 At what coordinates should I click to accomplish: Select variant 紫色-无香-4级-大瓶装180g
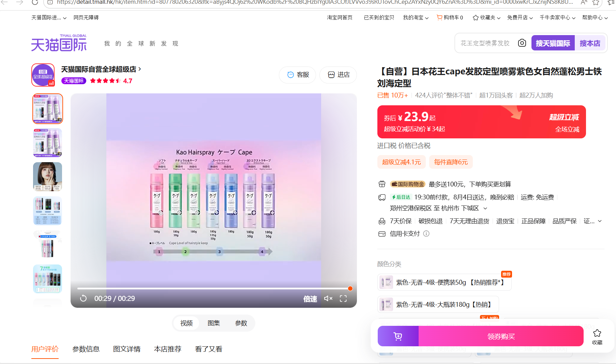(438, 304)
